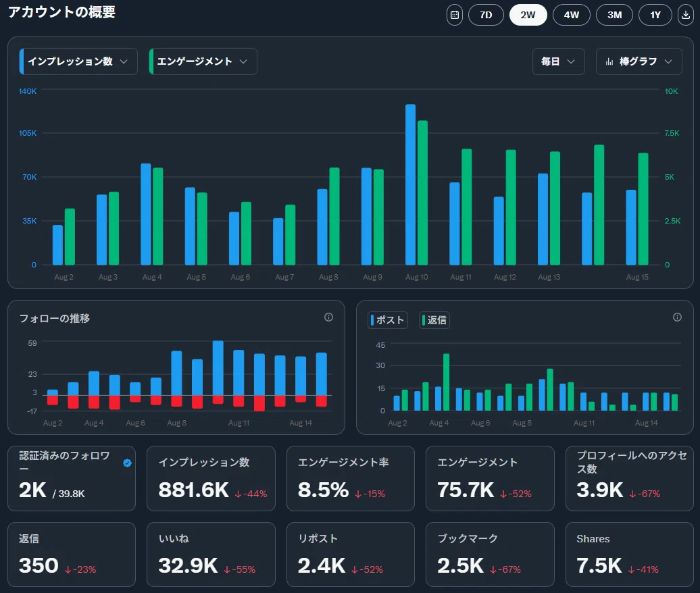The height and width of the screenshot is (593, 700).
Task: Select the active 2W time range
Action: [x=528, y=15]
